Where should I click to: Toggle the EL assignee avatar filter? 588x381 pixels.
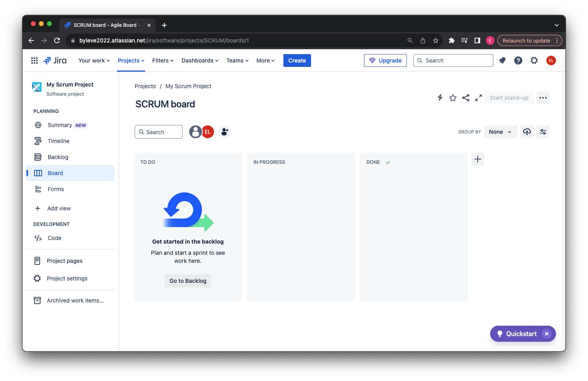[208, 132]
